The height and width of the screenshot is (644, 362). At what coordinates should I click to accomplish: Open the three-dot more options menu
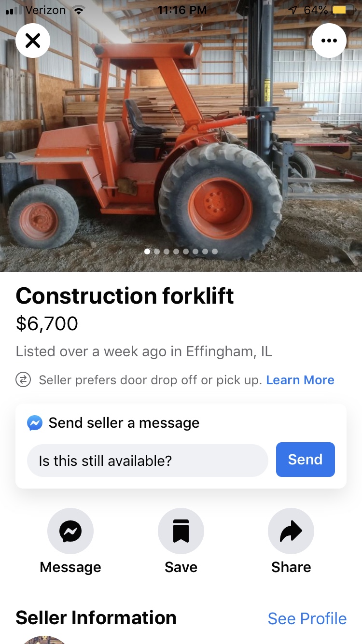329,41
